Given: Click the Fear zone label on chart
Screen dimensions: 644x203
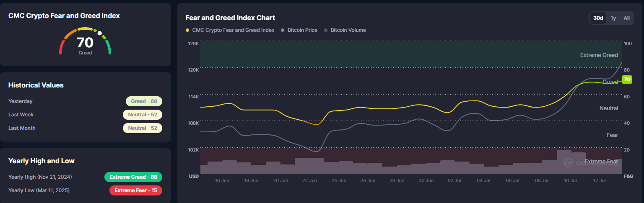Looking at the screenshot, I should click(x=613, y=135).
